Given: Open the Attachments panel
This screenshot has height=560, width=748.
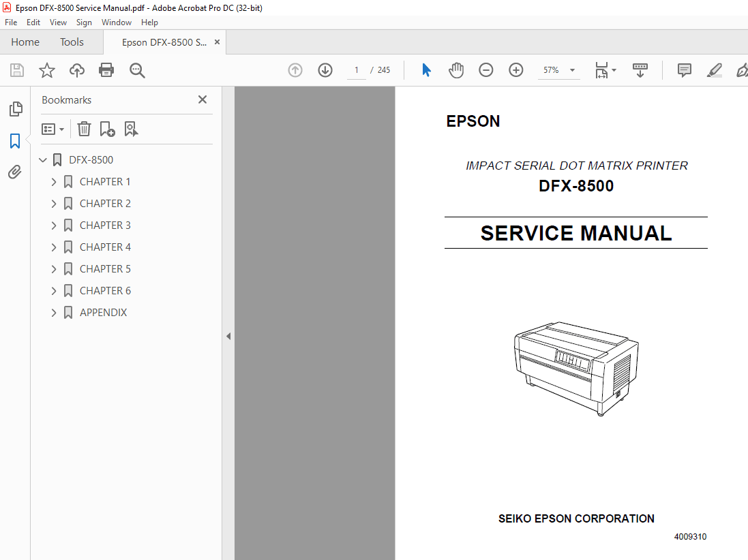Looking at the screenshot, I should 15,172.
